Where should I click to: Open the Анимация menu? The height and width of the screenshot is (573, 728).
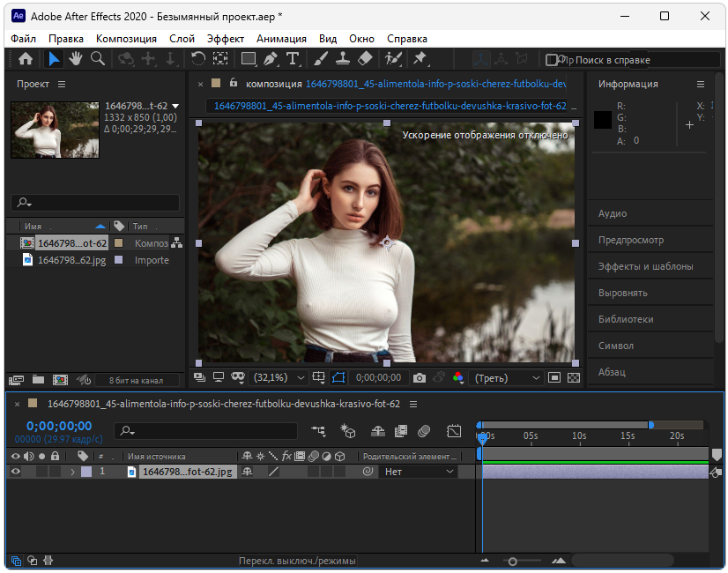pyautogui.click(x=281, y=39)
